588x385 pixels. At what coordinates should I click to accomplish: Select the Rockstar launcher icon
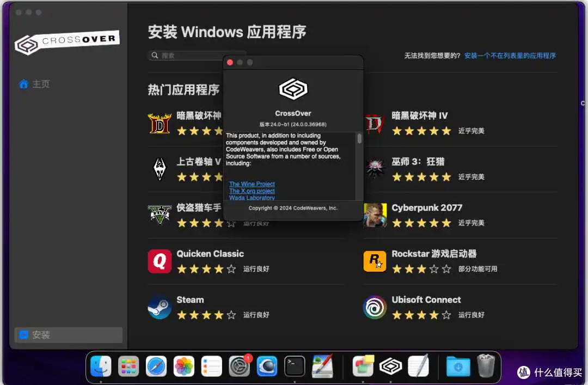(x=375, y=261)
